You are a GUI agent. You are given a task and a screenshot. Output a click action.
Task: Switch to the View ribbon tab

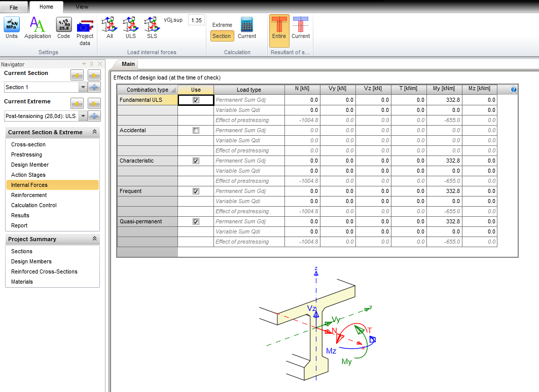[82, 7]
